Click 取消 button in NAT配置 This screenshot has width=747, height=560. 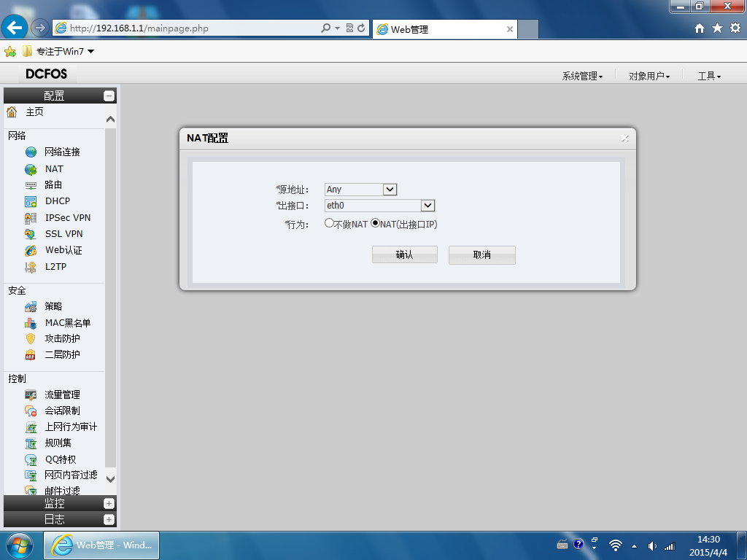[481, 254]
